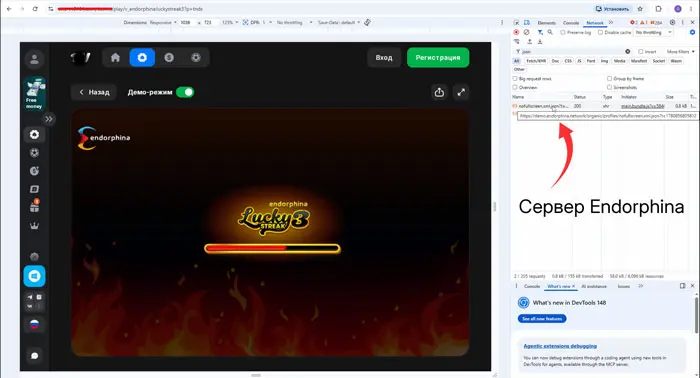This screenshot has width=700, height=378.
Task: Open the main.bundle.js initiator link
Action: click(642, 106)
